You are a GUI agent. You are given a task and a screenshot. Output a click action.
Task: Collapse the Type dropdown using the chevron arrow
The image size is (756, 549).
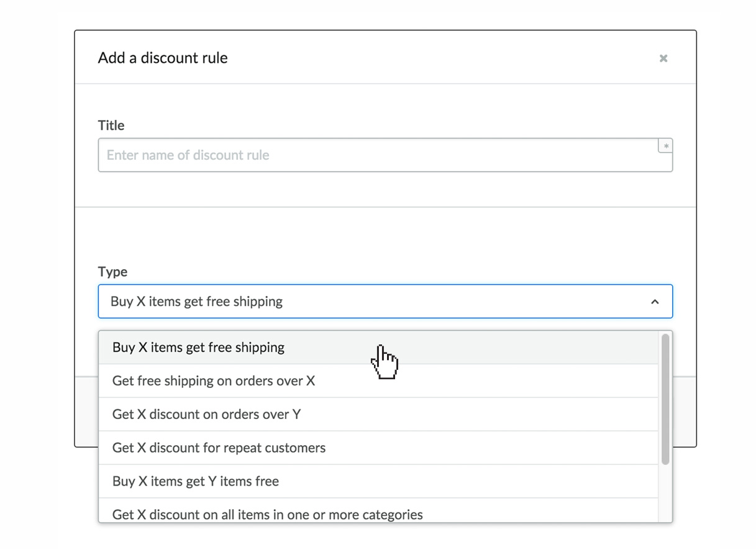click(655, 302)
